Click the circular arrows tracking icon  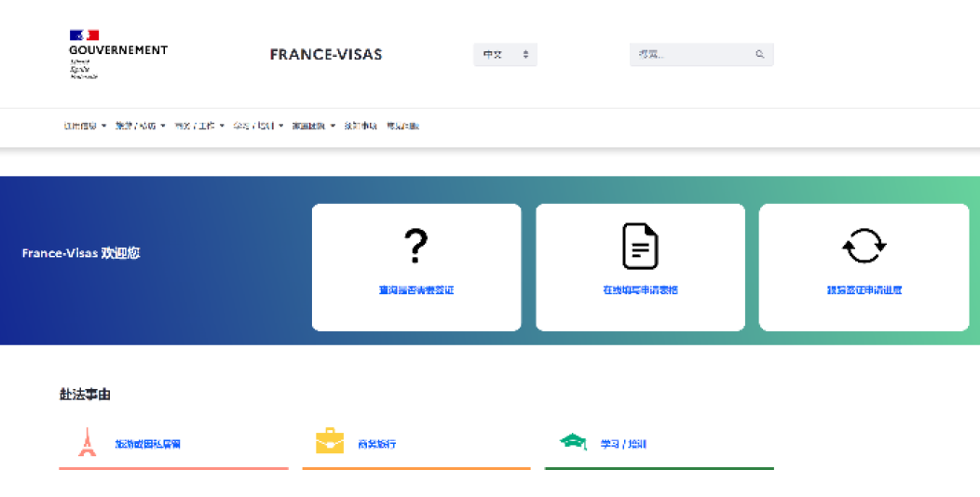pos(864,246)
